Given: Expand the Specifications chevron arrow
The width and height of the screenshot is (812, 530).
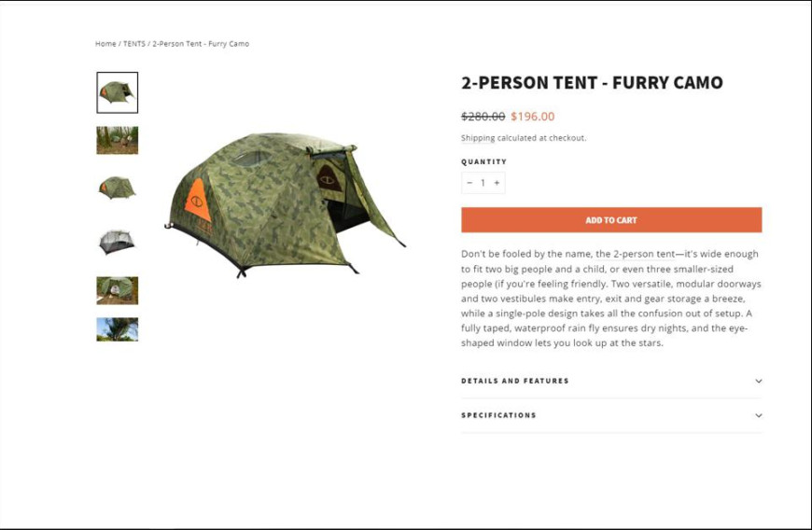Looking at the screenshot, I should 758,415.
